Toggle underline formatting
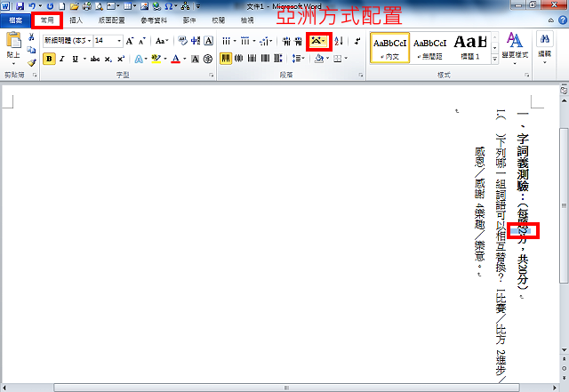The width and height of the screenshot is (569, 392). coord(75,59)
